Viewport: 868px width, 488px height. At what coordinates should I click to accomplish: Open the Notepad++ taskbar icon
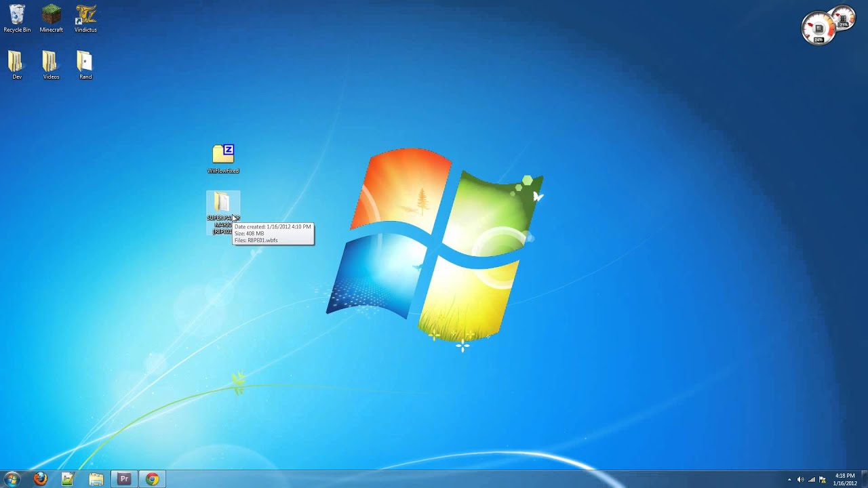click(x=68, y=479)
